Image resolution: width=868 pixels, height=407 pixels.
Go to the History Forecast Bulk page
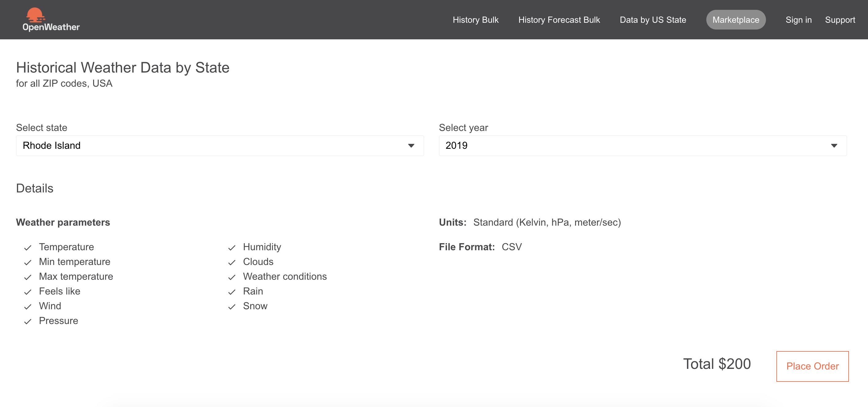[559, 20]
